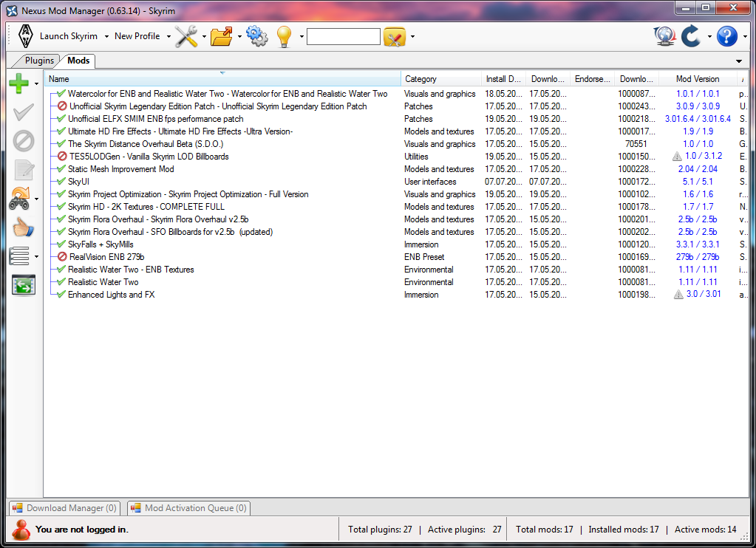Toggle green check for SkyUI mod

click(x=61, y=181)
